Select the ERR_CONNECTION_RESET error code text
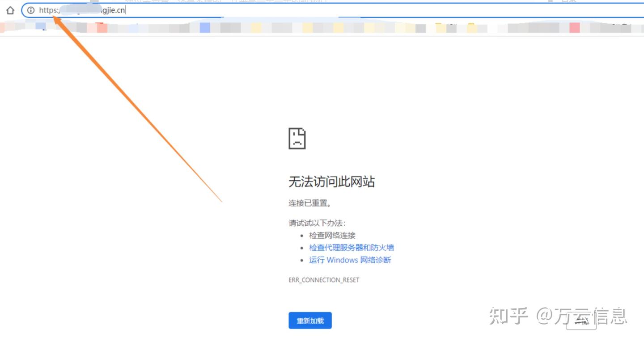The image size is (644, 342). [x=323, y=280]
